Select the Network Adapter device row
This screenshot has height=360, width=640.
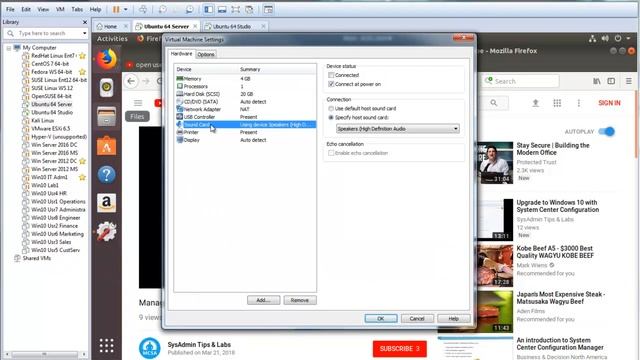pyautogui.click(x=246, y=109)
